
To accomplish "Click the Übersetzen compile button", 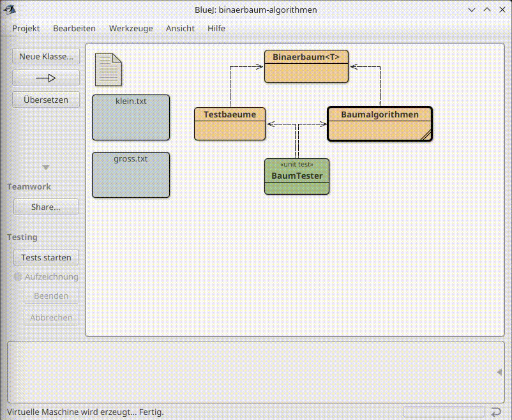I will pos(46,100).
